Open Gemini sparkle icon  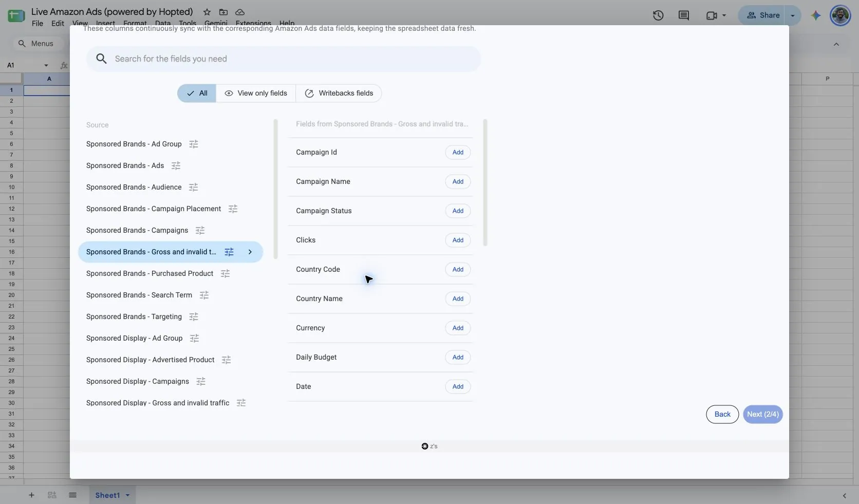816,15
